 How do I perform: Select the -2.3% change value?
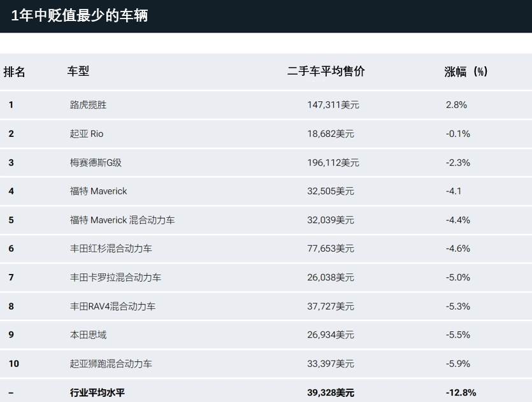458,162
